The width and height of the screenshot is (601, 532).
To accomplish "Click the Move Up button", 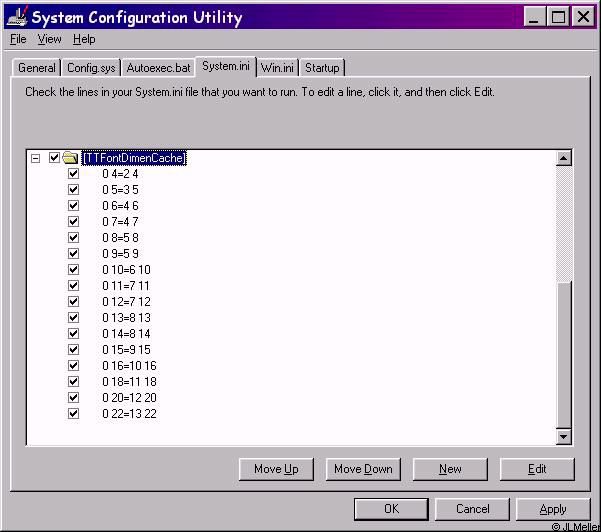I will tap(276, 469).
